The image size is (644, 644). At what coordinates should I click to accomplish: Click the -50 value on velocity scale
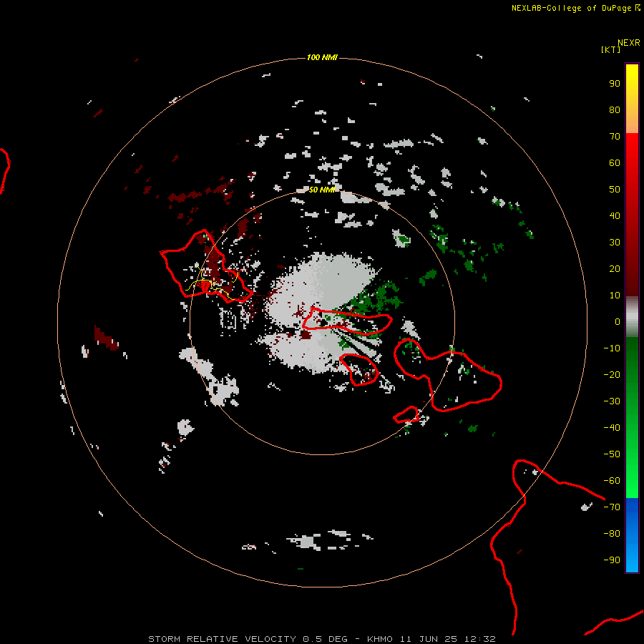(x=612, y=454)
